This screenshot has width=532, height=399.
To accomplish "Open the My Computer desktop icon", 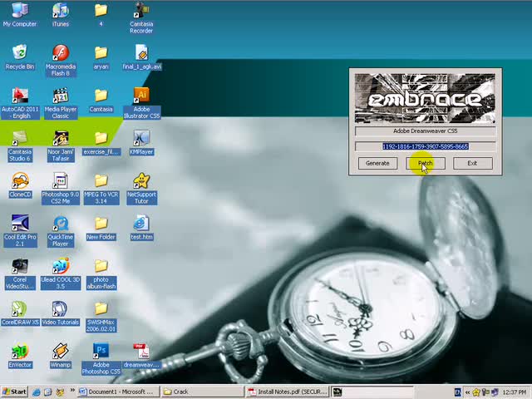I will (20, 13).
